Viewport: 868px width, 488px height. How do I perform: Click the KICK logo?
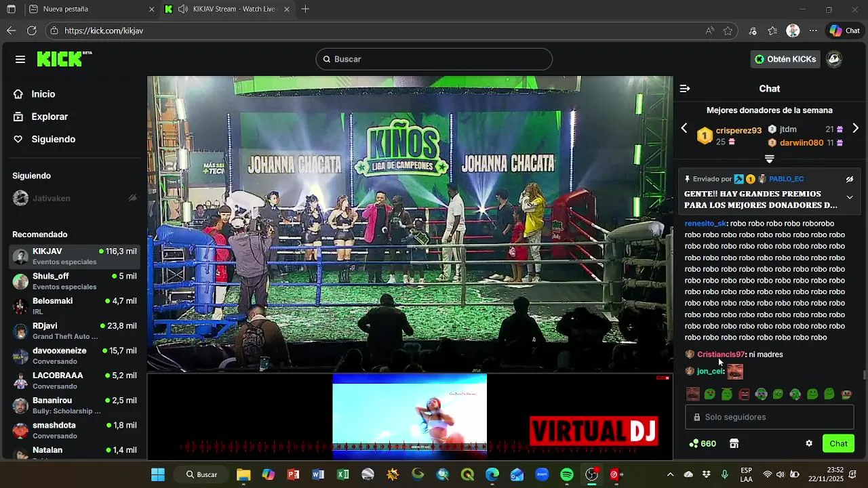(64, 59)
